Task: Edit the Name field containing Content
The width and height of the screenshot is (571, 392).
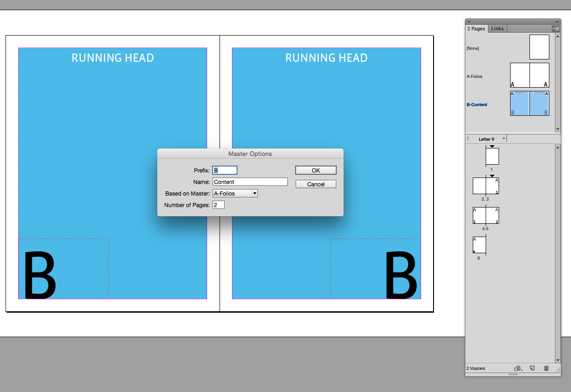Action: [250, 182]
